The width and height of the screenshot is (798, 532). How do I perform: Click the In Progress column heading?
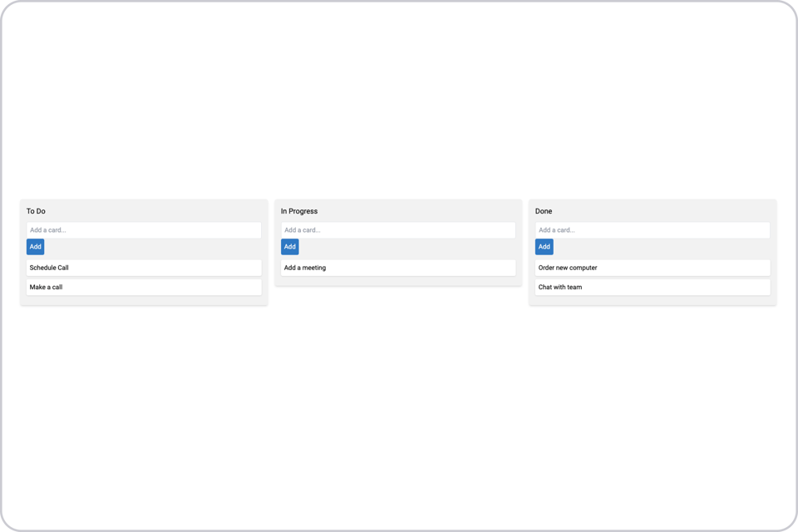[x=299, y=211]
